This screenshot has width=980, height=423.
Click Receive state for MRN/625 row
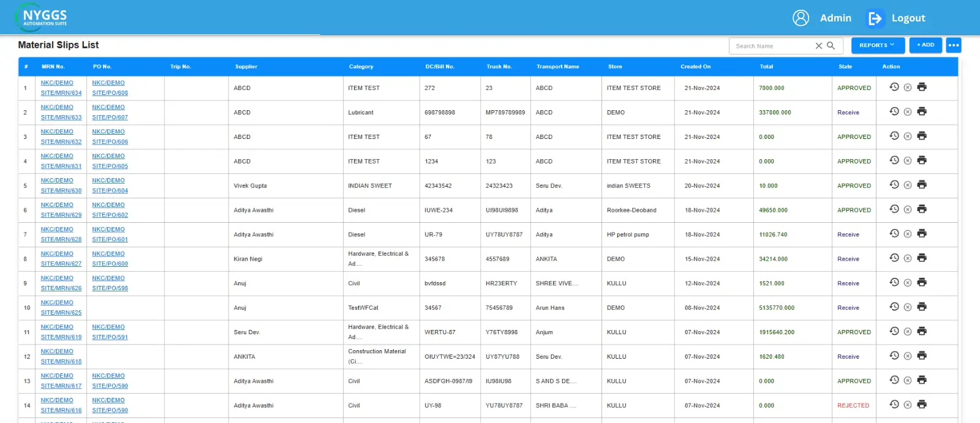(848, 308)
